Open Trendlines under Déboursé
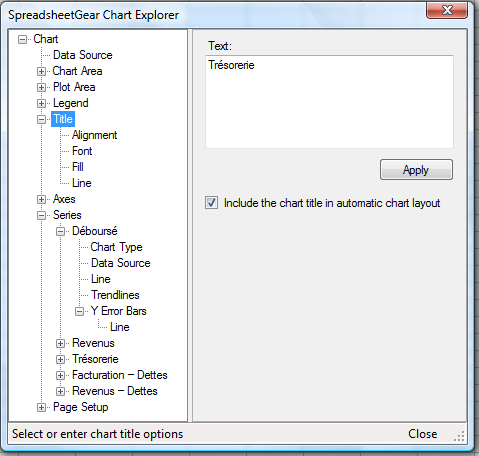Screen dimensions: 479x456 [x=115, y=295]
